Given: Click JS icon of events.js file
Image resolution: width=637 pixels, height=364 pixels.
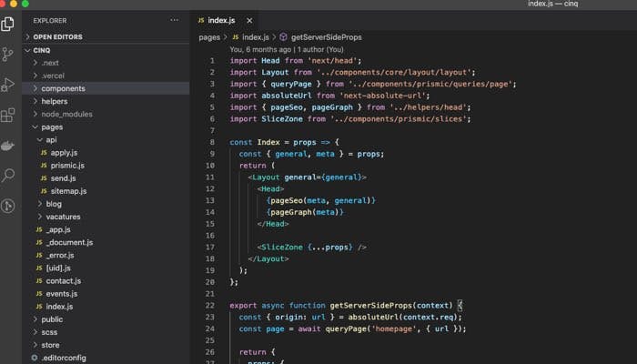Looking at the screenshot, I should (x=39, y=294).
